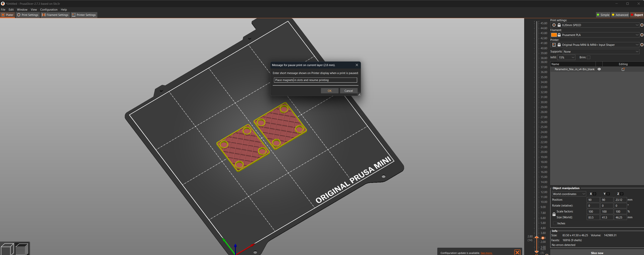Cancel the pause message dialog
644x255 pixels.
[x=349, y=91]
